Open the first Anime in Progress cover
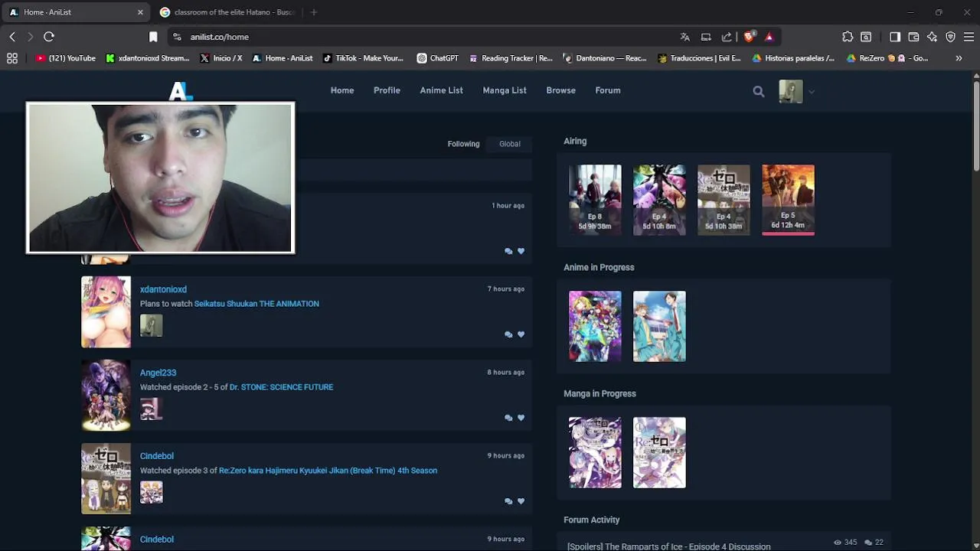 tap(595, 326)
